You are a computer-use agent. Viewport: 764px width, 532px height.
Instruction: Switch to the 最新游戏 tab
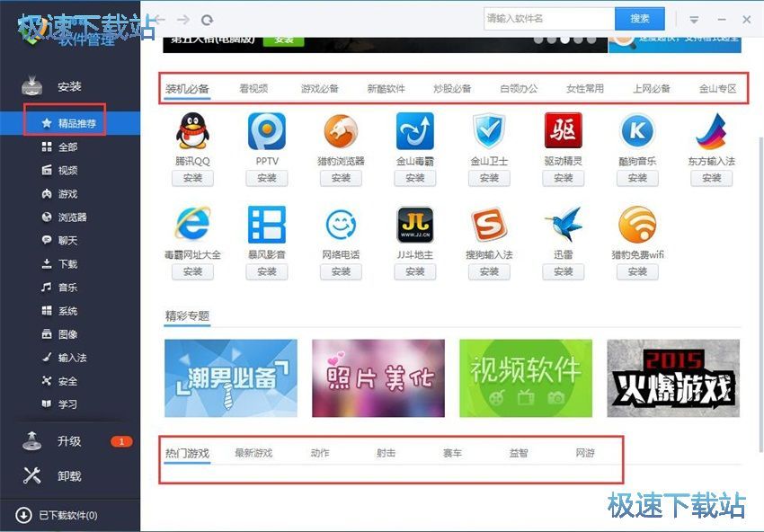(x=253, y=453)
